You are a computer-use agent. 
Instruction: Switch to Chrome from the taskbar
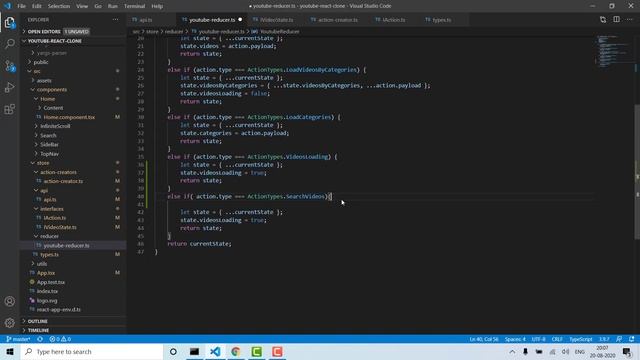pos(236,351)
